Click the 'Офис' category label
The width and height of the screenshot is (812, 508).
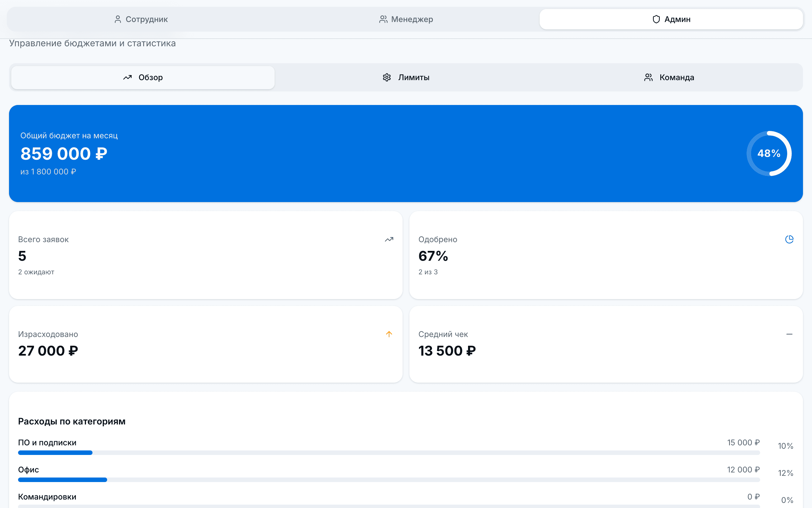coord(28,470)
